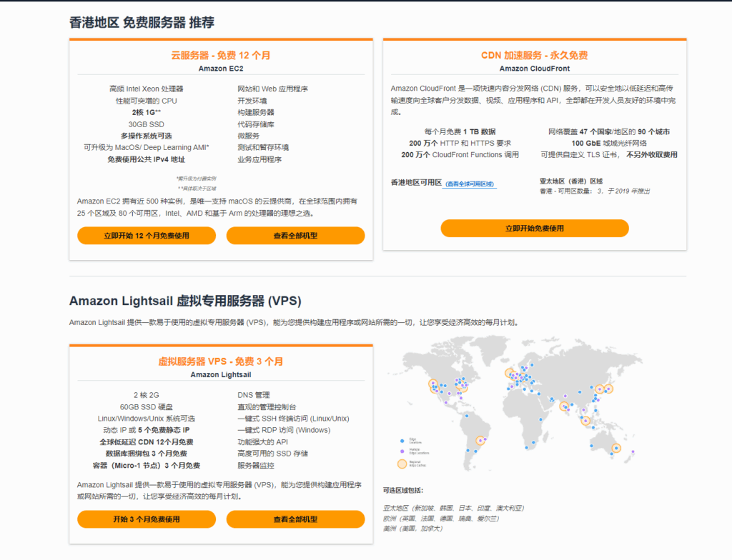Click 网络覆盖 47 个国家/地区的 90 个城市

point(609,131)
